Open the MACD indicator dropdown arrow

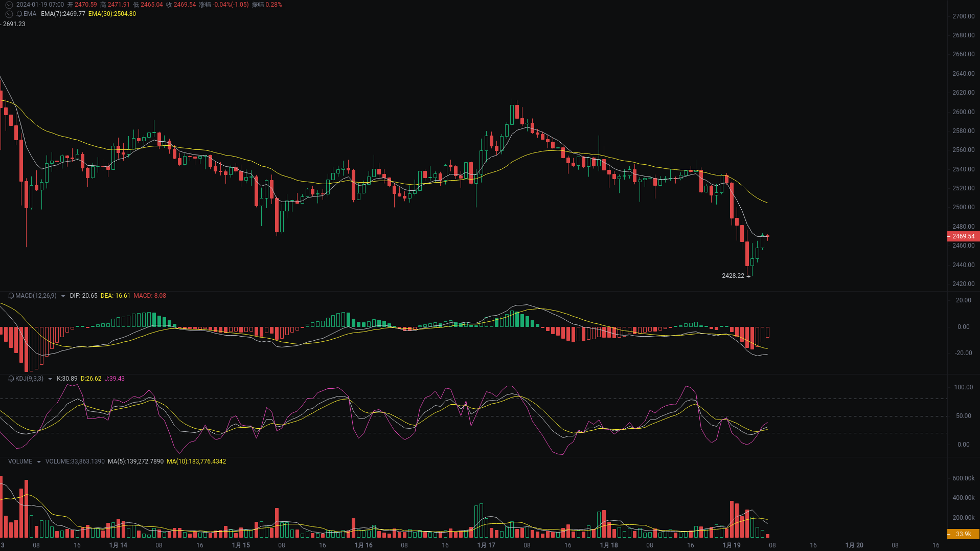click(63, 296)
